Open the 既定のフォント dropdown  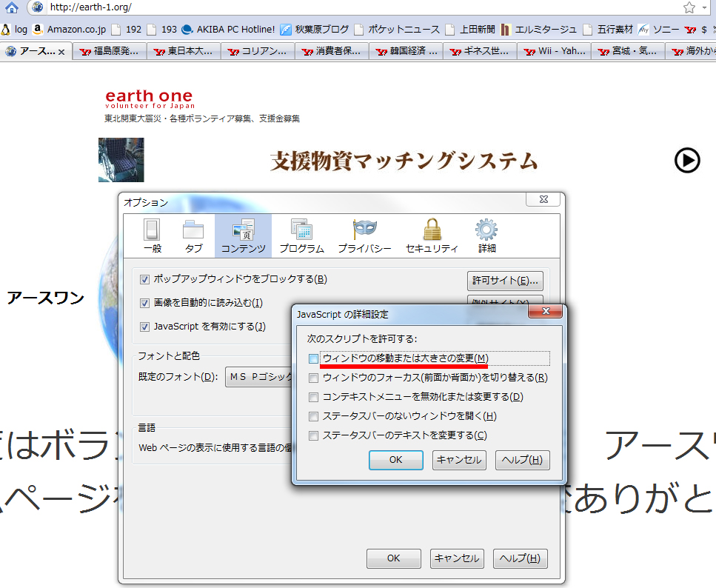(259, 377)
